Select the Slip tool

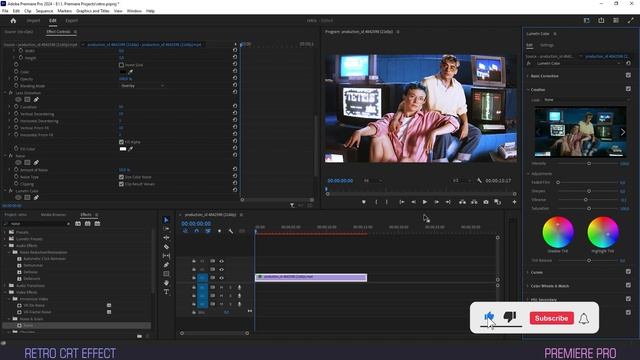[x=166, y=256]
